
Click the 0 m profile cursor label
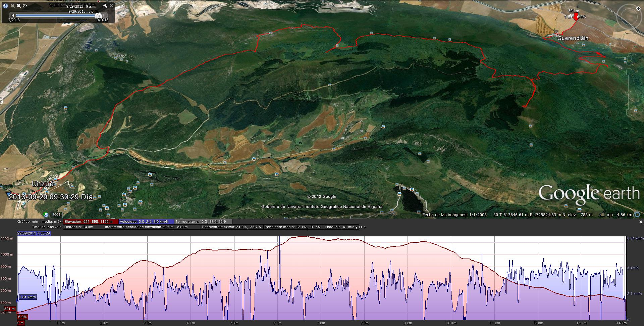[x=20, y=323]
